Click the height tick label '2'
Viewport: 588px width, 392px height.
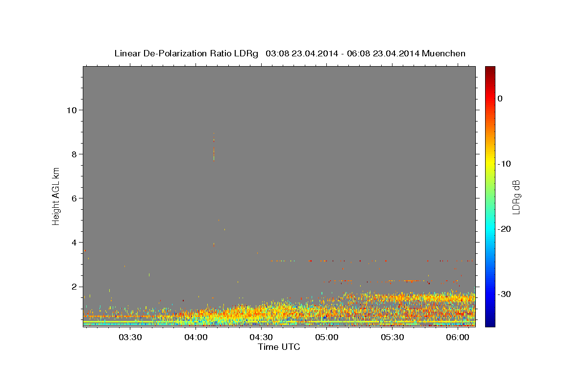(74, 287)
